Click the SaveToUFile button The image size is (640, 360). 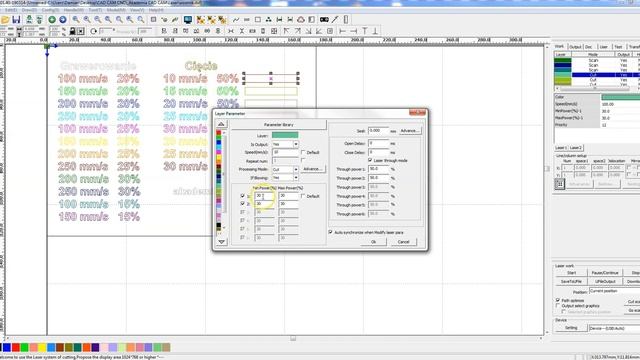[571, 282]
